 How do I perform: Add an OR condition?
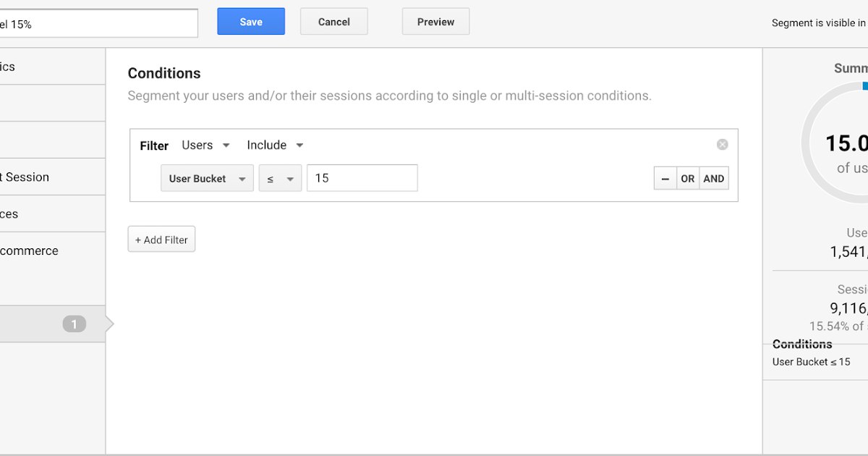(687, 179)
